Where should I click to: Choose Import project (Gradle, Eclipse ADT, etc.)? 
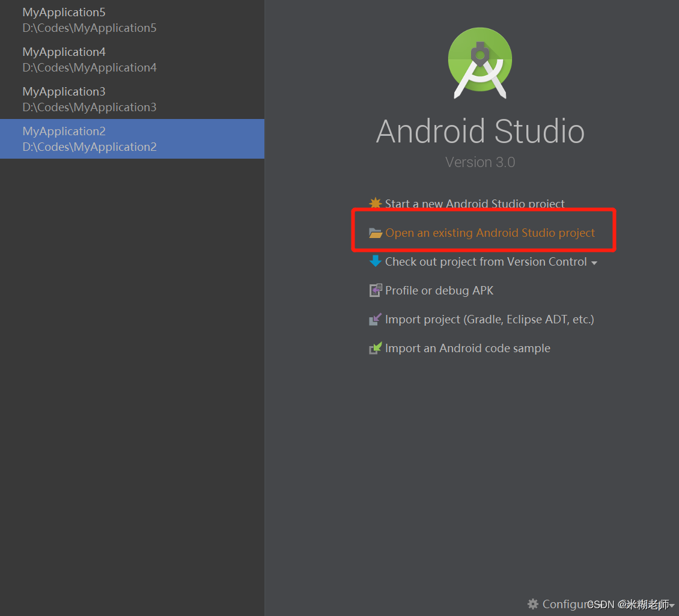click(x=489, y=319)
